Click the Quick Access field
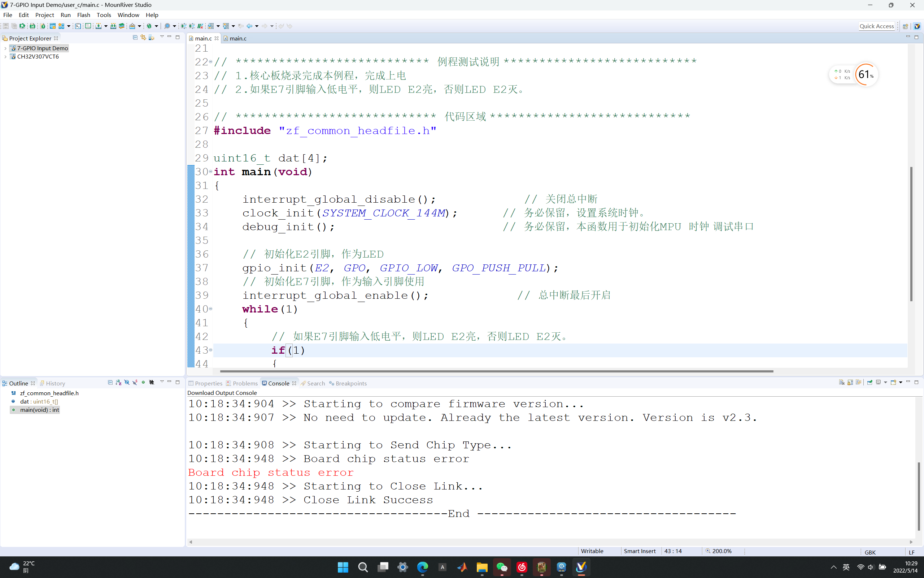 pyautogui.click(x=877, y=26)
